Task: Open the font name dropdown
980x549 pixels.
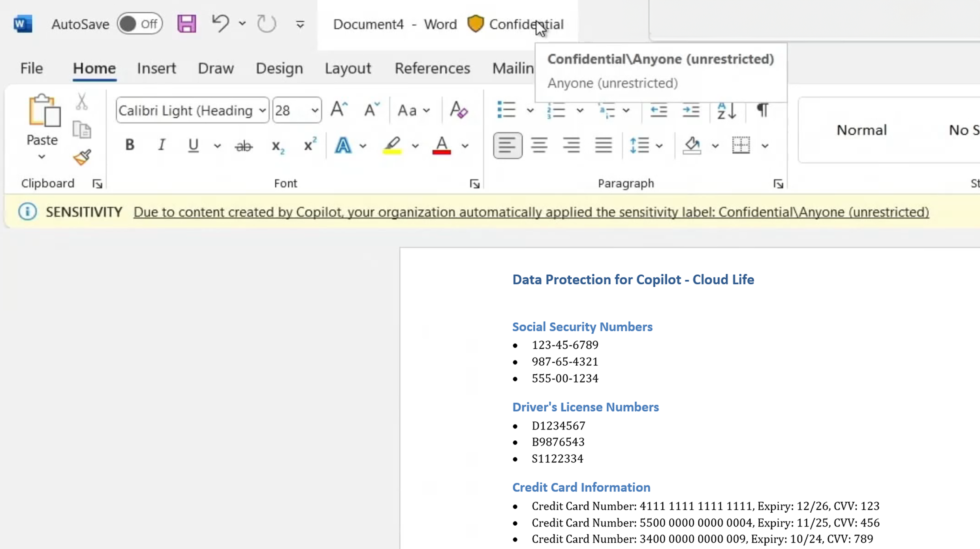Action: (x=262, y=110)
